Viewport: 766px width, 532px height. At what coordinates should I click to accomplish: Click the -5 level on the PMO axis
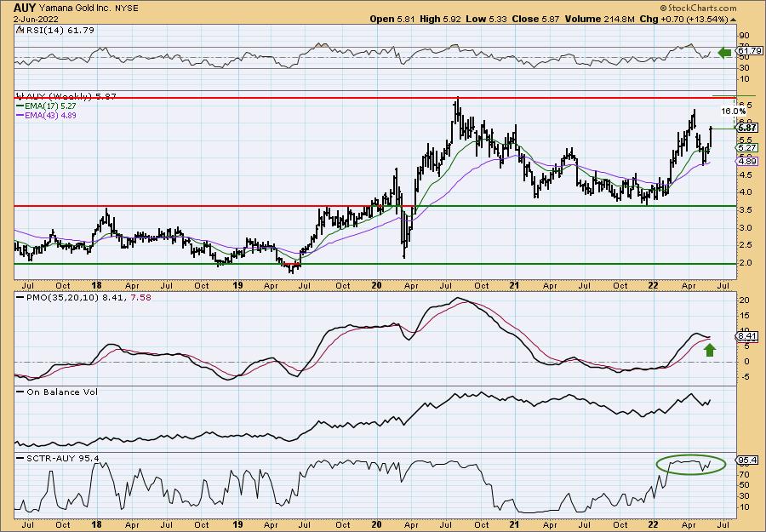pos(745,377)
